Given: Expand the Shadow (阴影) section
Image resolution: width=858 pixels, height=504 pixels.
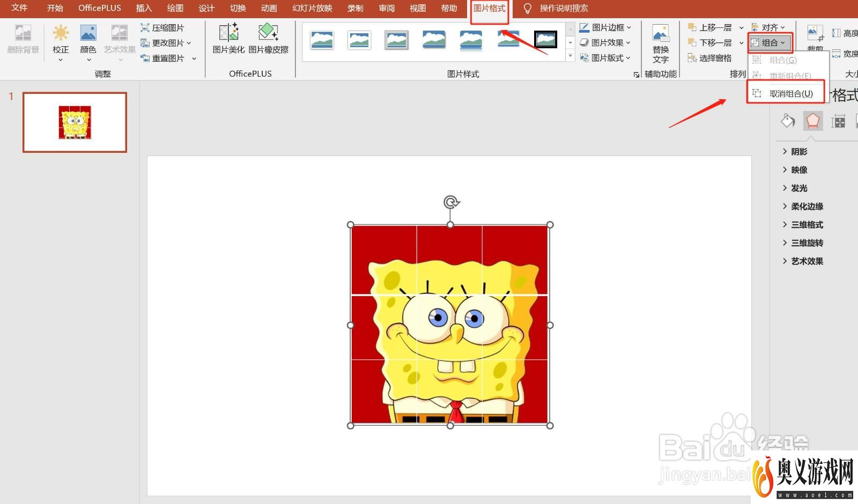Looking at the screenshot, I should (795, 152).
